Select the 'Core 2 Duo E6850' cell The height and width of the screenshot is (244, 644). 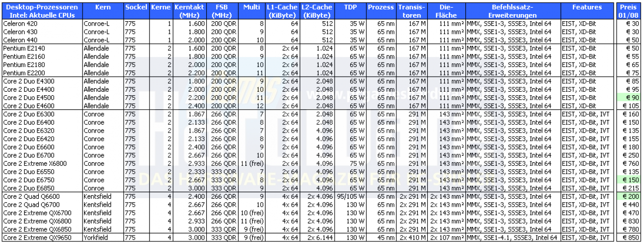[42, 188]
